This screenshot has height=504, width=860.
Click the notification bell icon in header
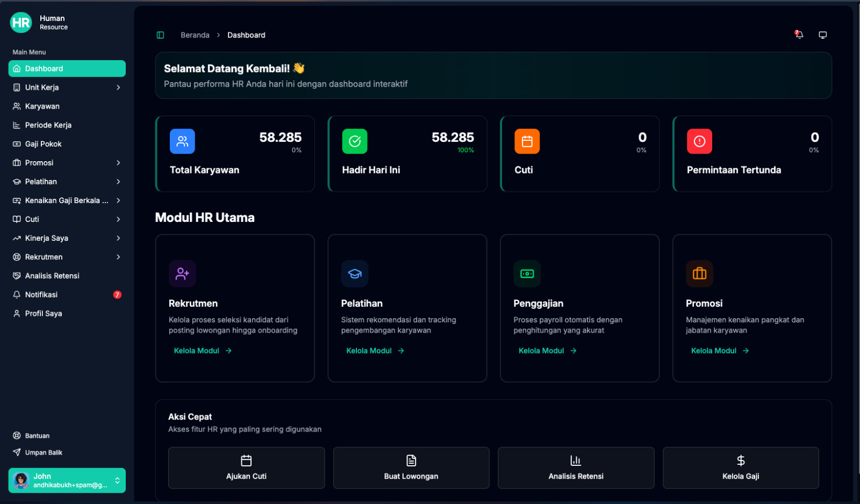pos(799,35)
